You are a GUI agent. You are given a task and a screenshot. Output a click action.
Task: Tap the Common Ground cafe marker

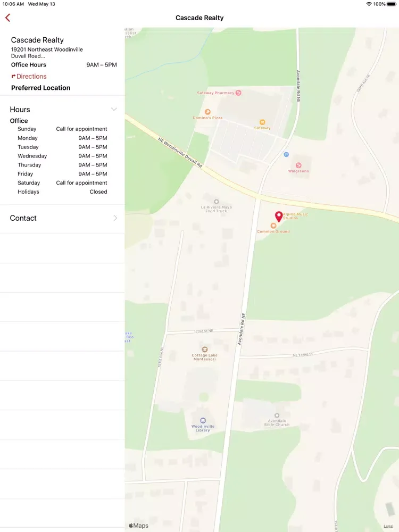point(273,226)
